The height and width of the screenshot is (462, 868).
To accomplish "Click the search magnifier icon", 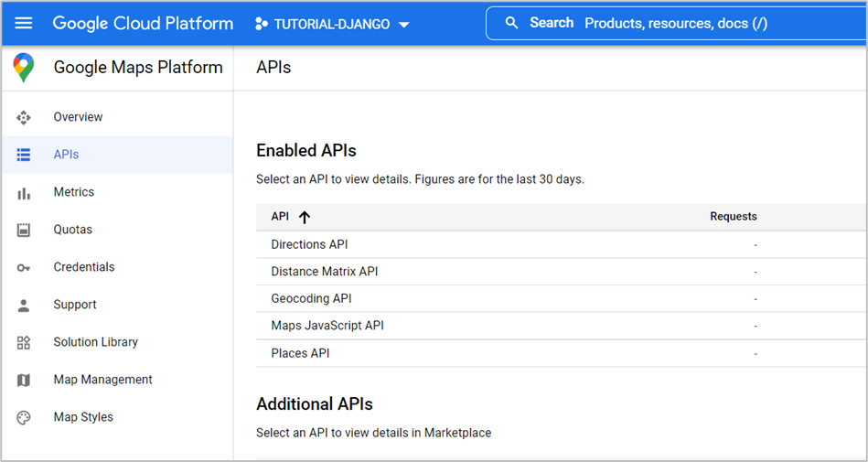I will pos(511,23).
